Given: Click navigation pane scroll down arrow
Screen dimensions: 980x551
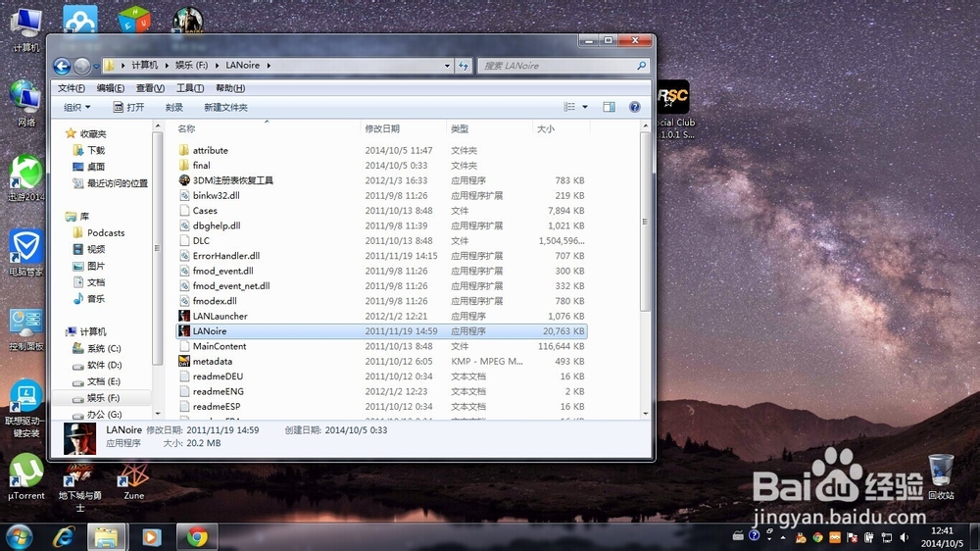Looking at the screenshot, I should click(x=158, y=414).
